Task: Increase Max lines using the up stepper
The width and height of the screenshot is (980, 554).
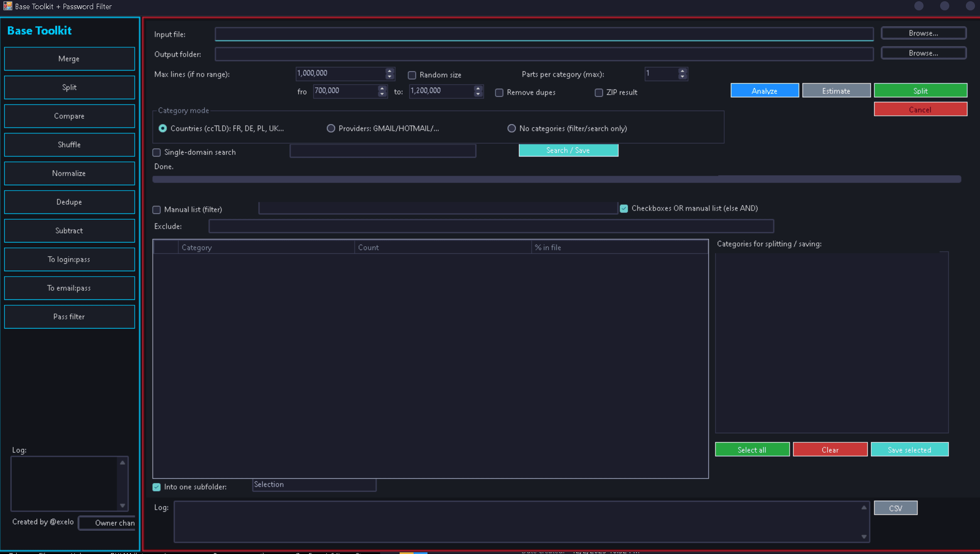Action: tap(389, 71)
